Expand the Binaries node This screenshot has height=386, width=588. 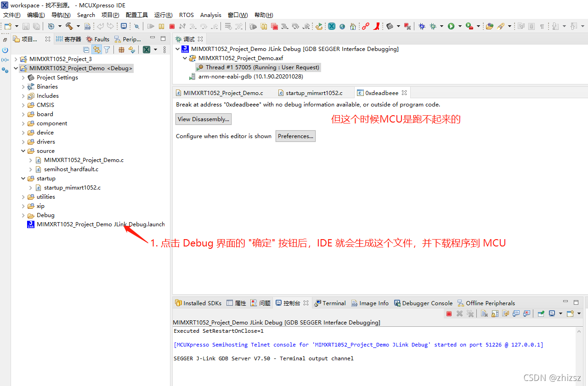click(x=23, y=87)
